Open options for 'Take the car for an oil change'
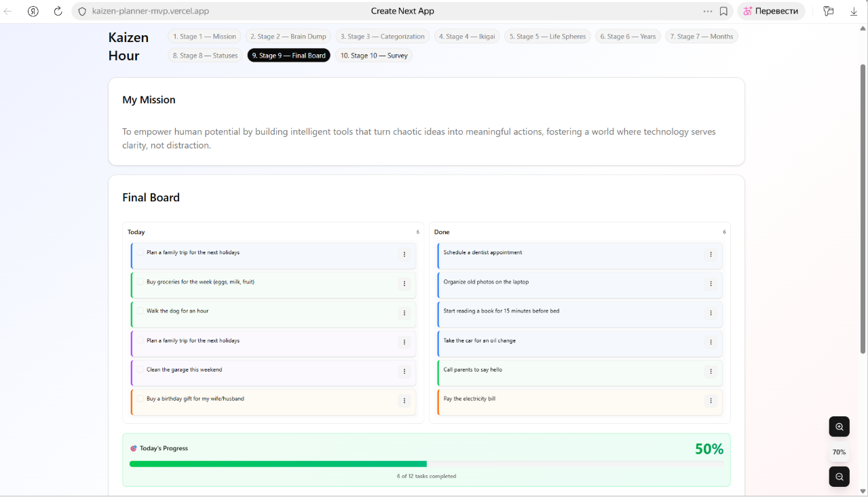Screen dimensions: 868x497 711,342
